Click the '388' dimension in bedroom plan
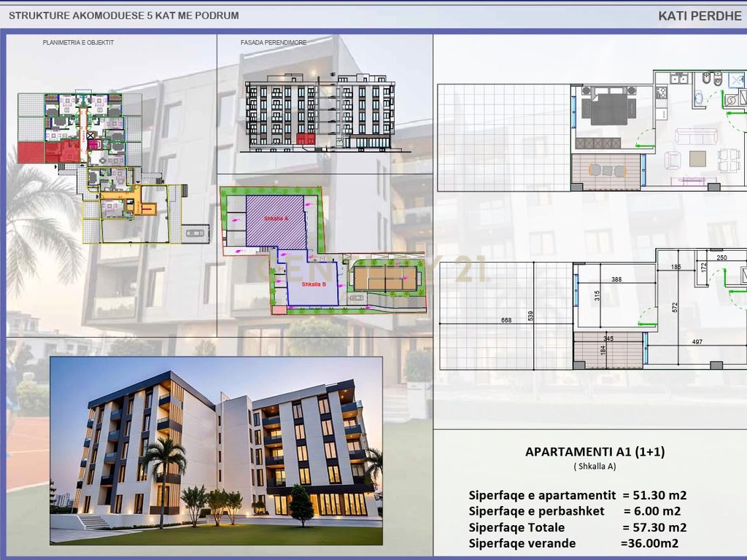The width and height of the screenshot is (747, 560). point(616,279)
